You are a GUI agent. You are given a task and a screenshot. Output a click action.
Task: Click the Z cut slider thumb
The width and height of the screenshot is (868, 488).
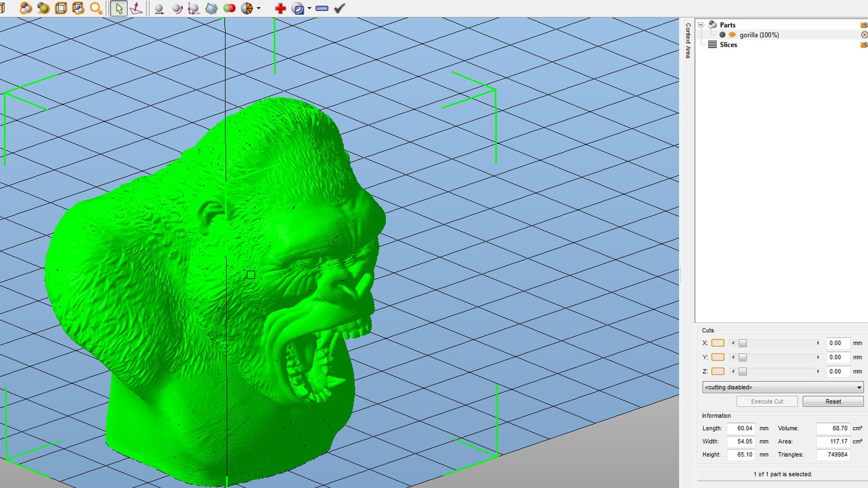(743, 371)
